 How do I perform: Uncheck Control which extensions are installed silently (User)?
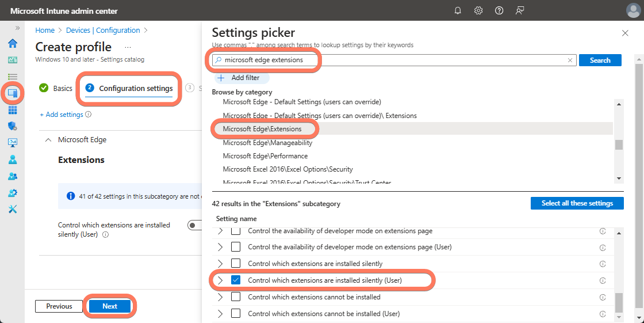click(x=236, y=280)
